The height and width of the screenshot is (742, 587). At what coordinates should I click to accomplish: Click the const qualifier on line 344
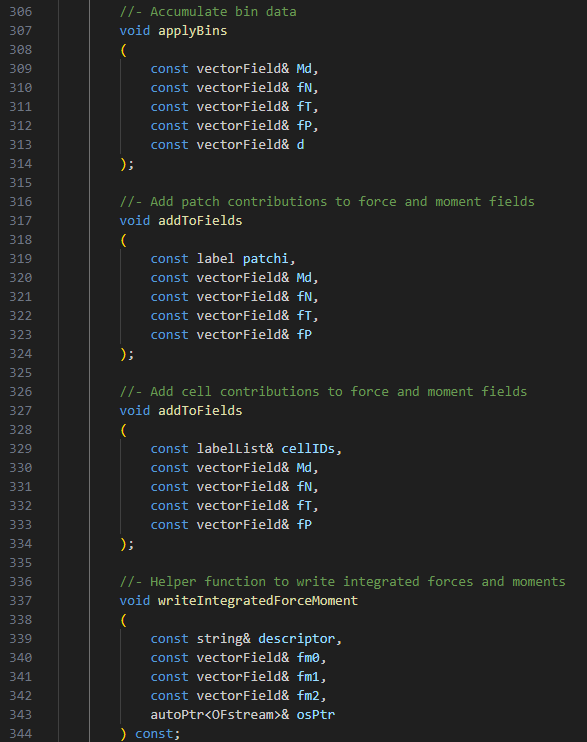(154, 733)
